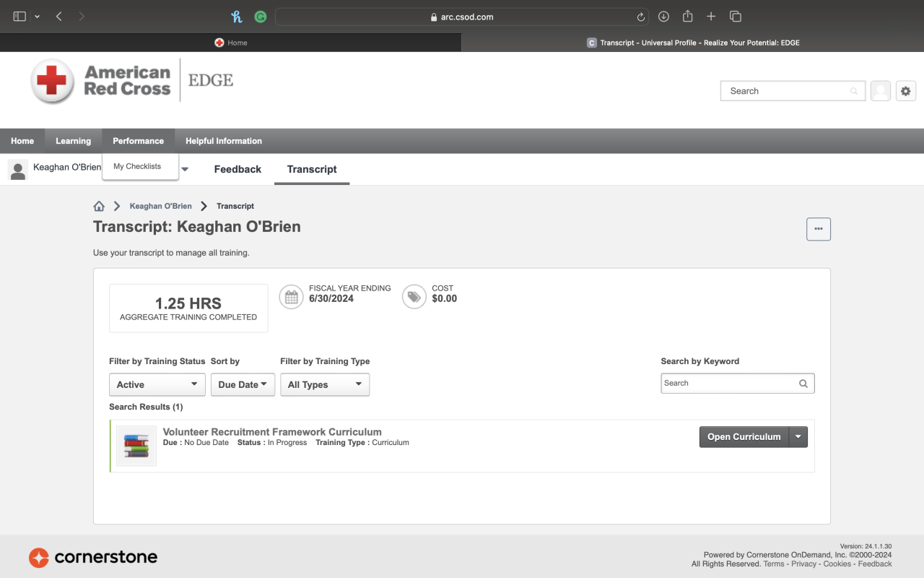Open the Home navigation menu
Viewport: 924px width, 578px height.
pos(22,141)
